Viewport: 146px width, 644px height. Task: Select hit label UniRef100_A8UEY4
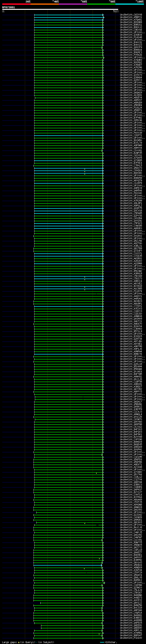point(131,98)
